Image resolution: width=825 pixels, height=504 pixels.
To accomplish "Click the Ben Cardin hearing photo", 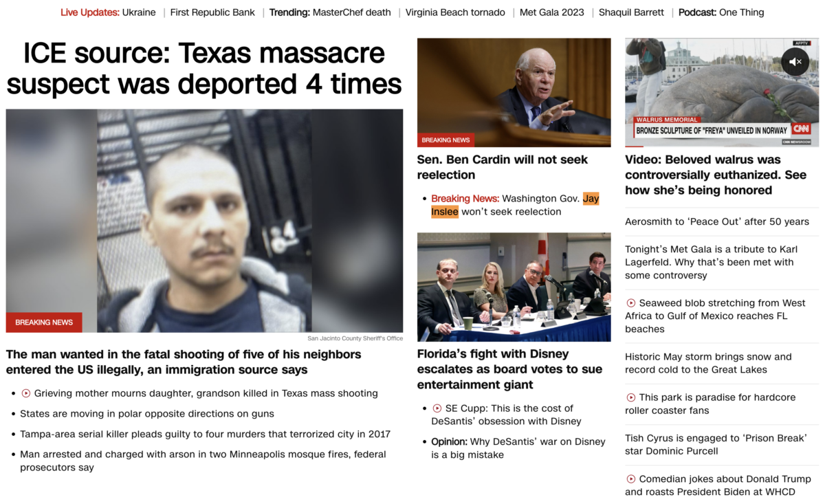I will click(514, 92).
